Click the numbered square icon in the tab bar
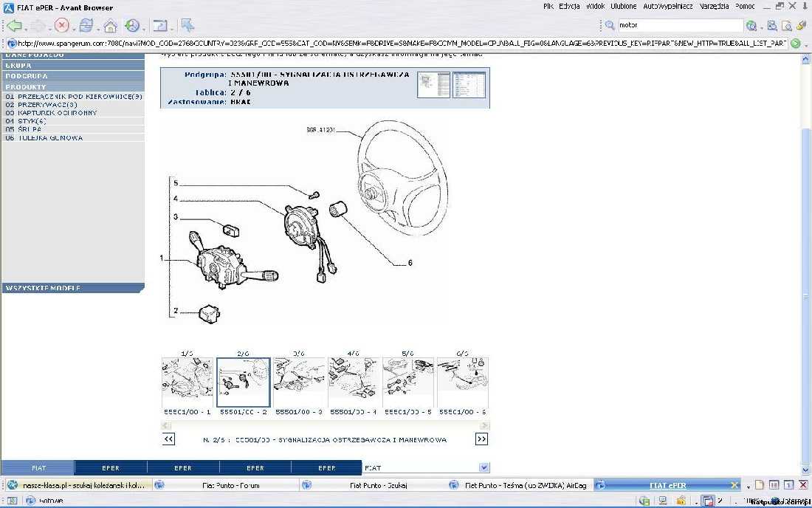The width and height of the screenshot is (812, 508). [x=788, y=485]
